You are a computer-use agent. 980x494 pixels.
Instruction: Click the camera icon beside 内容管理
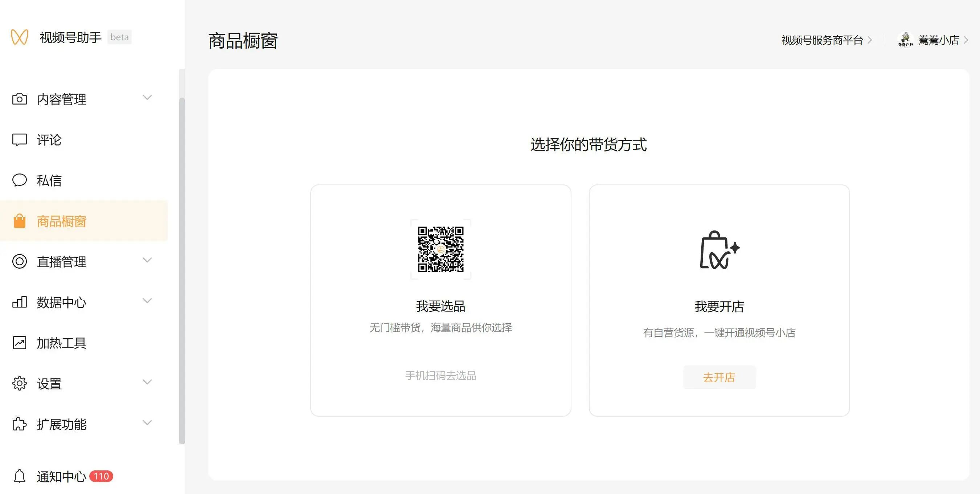tap(19, 99)
